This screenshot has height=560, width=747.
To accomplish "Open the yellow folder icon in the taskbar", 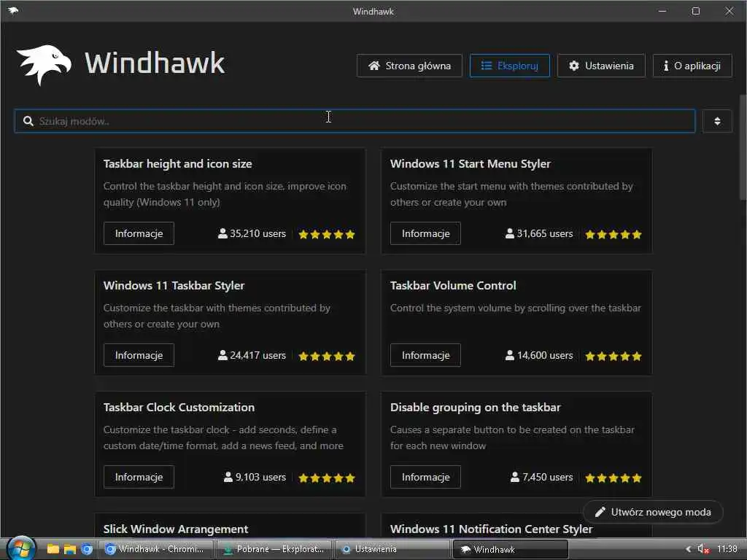I will (x=53, y=549).
